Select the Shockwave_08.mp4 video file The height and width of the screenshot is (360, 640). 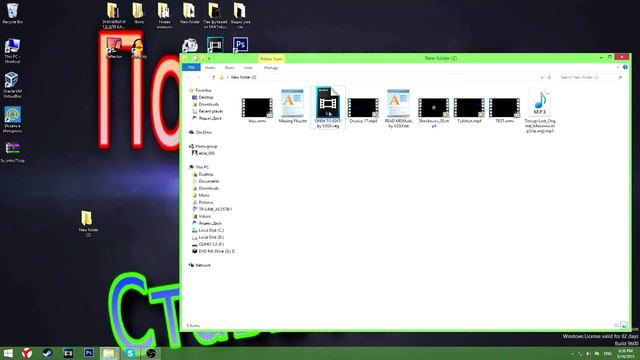pos(433,113)
